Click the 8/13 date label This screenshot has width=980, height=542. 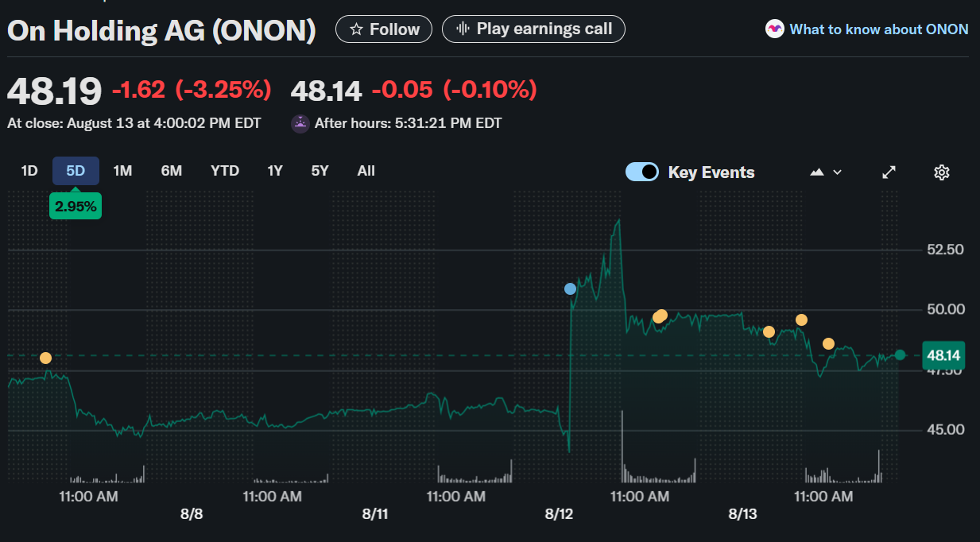click(x=743, y=514)
